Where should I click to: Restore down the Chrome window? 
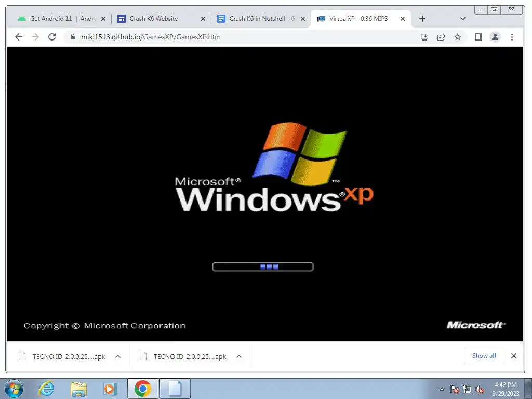(x=494, y=10)
